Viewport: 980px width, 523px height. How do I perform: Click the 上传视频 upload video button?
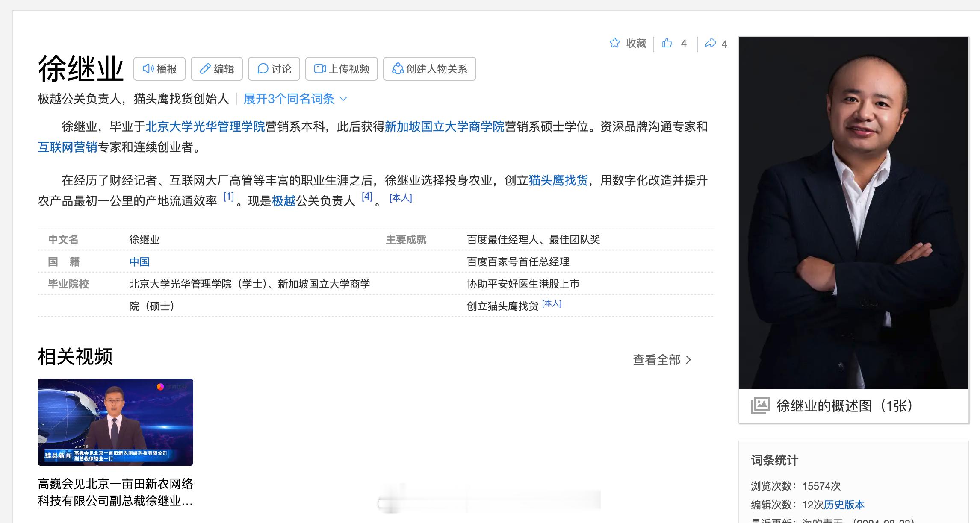tap(342, 69)
